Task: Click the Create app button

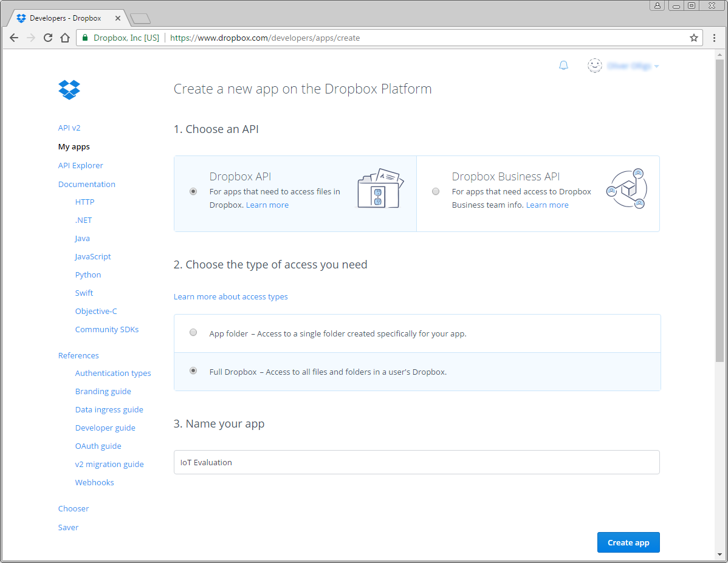Action: (x=628, y=542)
